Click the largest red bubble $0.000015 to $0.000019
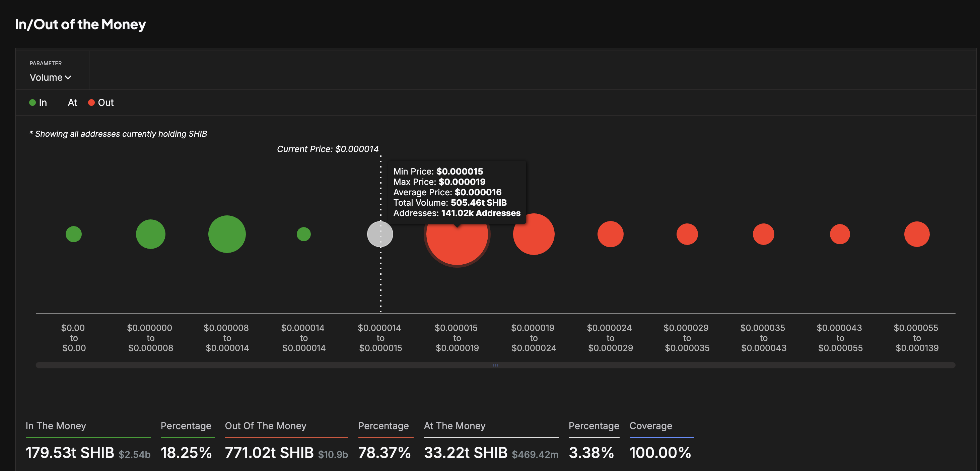This screenshot has height=471, width=980. pos(457,244)
